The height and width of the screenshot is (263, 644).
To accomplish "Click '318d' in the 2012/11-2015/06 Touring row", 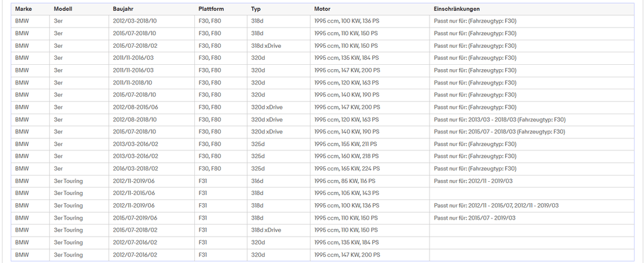I will coord(257,193).
